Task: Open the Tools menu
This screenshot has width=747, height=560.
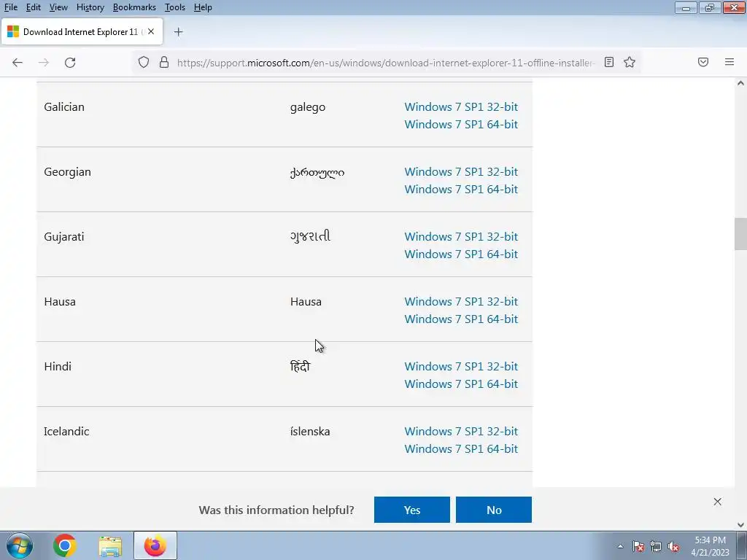Action: point(175,7)
